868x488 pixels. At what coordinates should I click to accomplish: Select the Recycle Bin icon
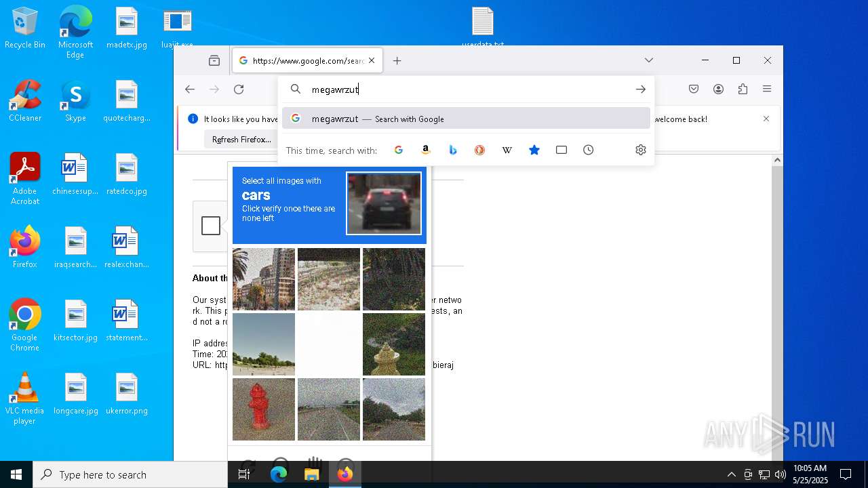point(25,27)
